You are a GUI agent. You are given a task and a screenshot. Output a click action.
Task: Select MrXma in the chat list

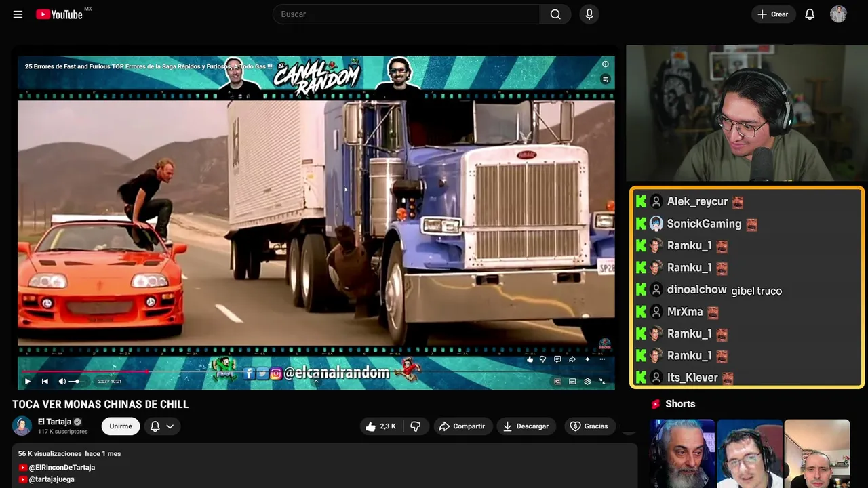pyautogui.click(x=685, y=312)
